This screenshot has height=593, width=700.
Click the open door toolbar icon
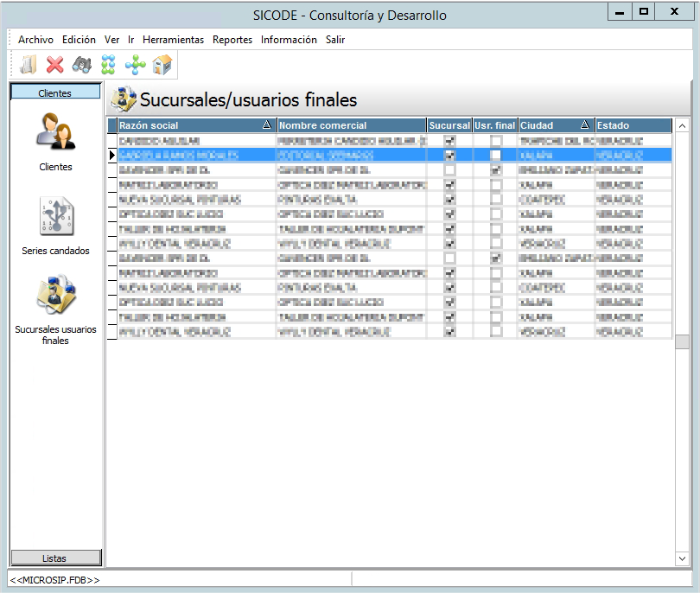29,64
